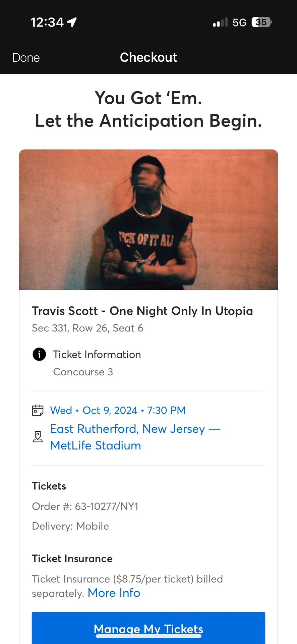Click the Ticket Information info icon
The image size is (297, 644).
[x=39, y=355]
